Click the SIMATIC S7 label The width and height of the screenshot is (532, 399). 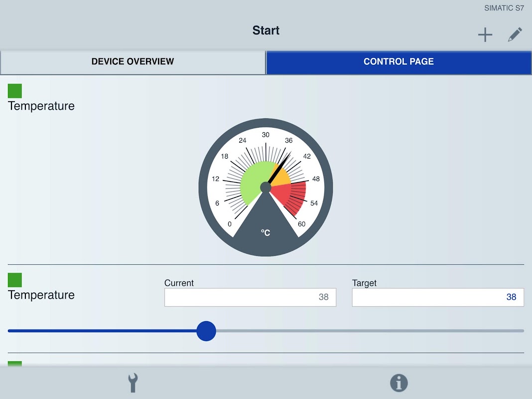pos(504,8)
